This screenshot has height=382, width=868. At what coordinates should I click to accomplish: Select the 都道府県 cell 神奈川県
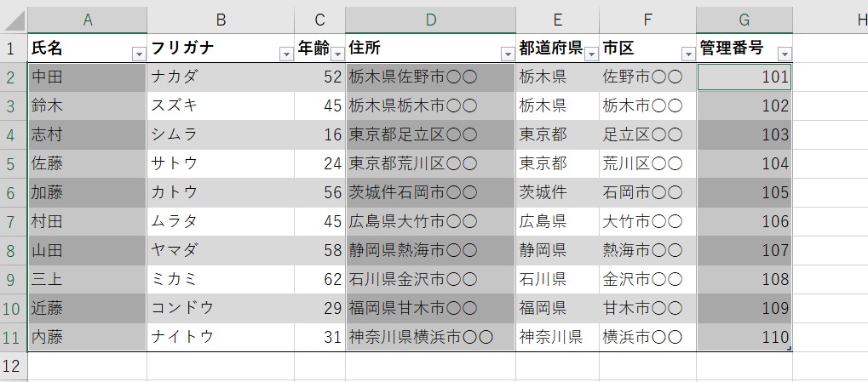[x=557, y=337]
